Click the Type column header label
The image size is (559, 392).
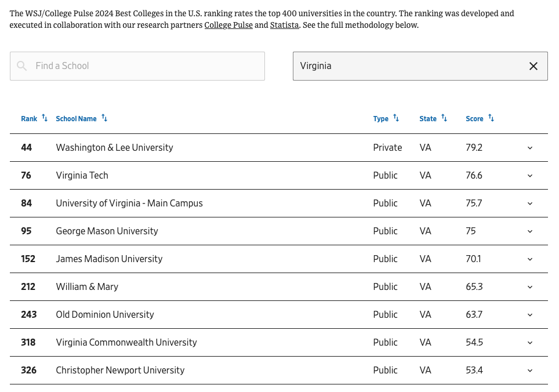click(x=381, y=119)
